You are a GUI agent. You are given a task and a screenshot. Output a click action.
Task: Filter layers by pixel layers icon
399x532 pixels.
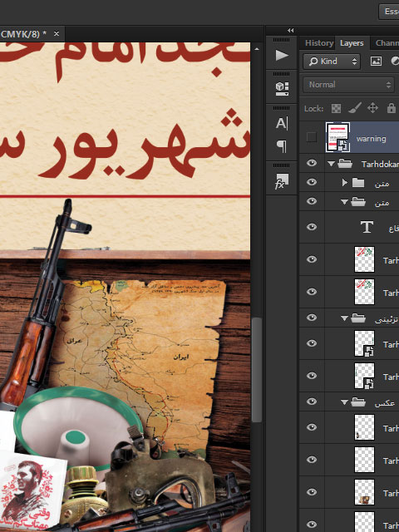click(376, 61)
